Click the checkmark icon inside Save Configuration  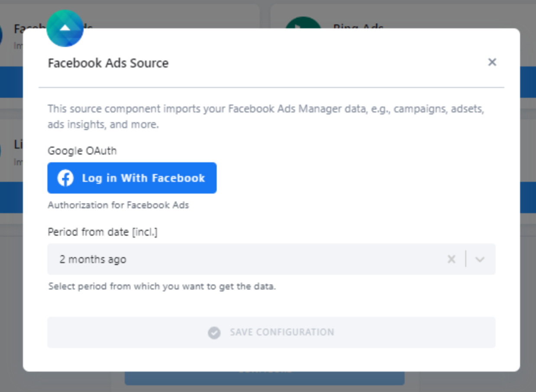[x=214, y=332]
